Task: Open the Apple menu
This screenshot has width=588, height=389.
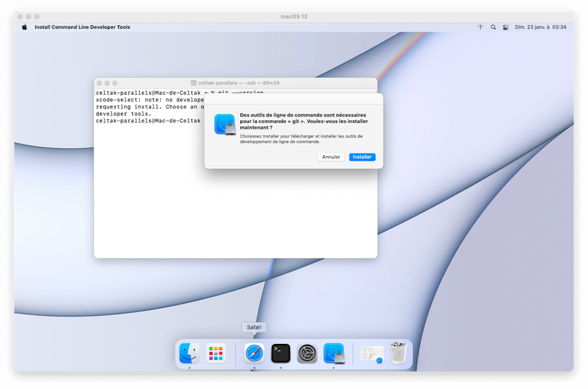Action: point(24,27)
